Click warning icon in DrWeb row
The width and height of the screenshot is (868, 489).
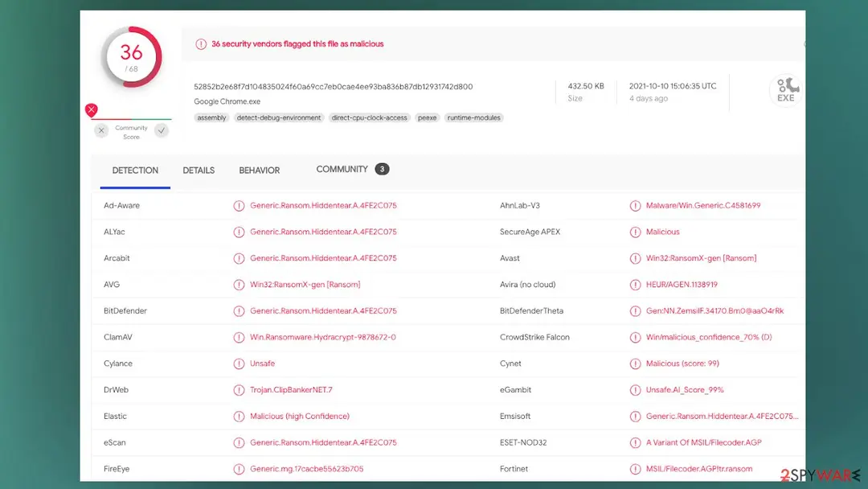point(239,390)
